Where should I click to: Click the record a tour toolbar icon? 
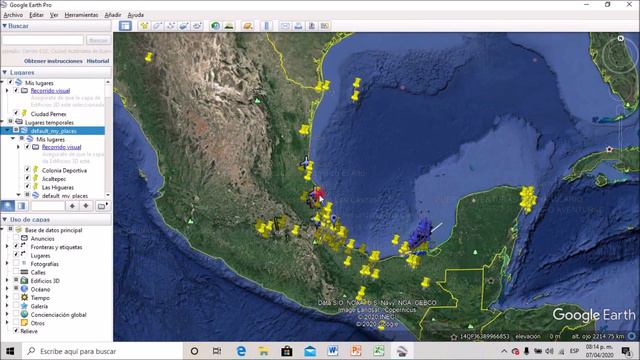tap(197, 26)
